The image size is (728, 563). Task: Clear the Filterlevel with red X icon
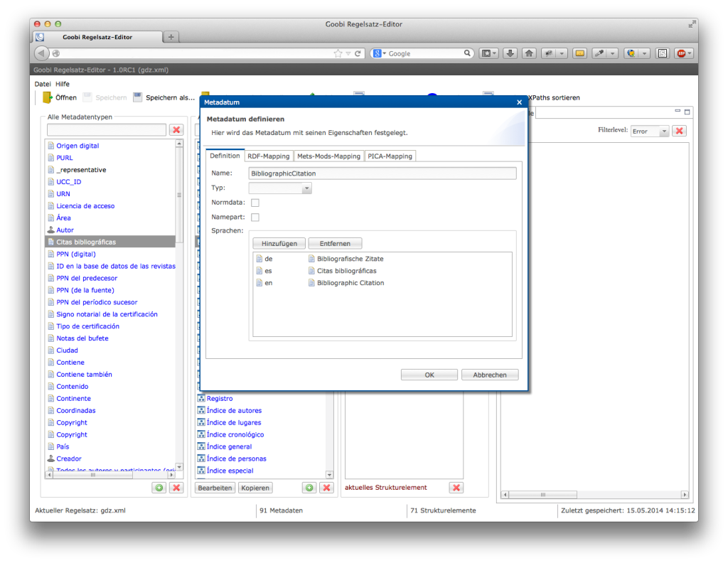tap(679, 131)
